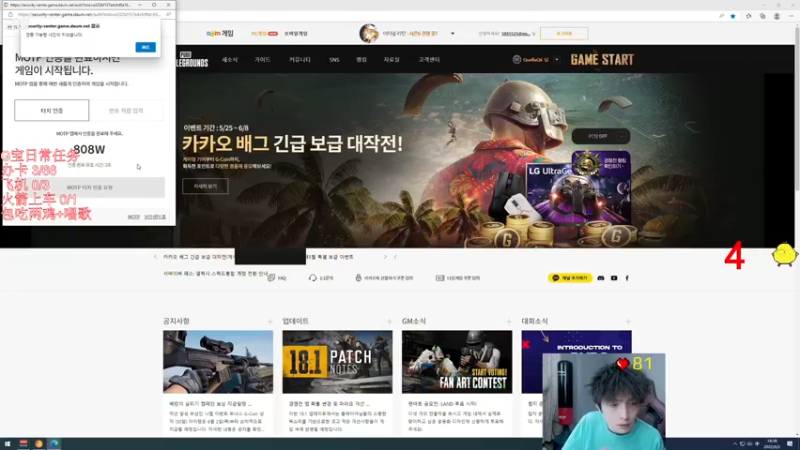The height and width of the screenshot is (450, 800).
Task: Click the PUBG Battlegrounds logo
Action: (x=192, y=59)
